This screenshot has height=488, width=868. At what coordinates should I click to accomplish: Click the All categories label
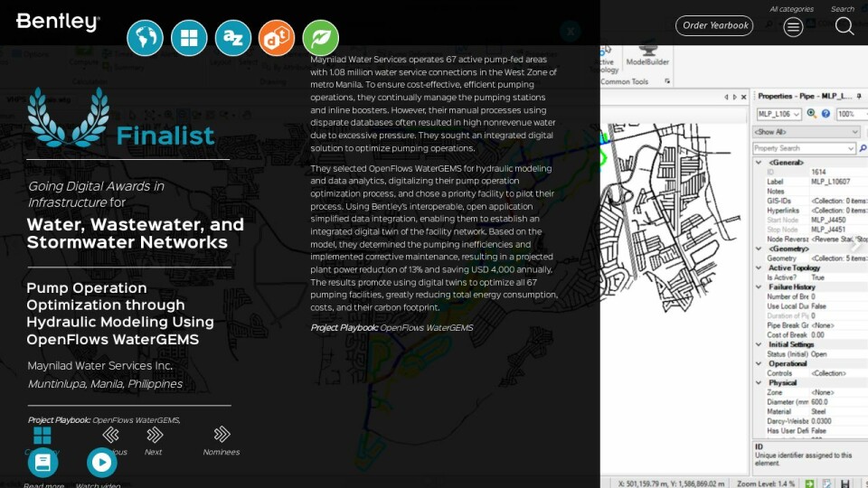click(791, 9)
